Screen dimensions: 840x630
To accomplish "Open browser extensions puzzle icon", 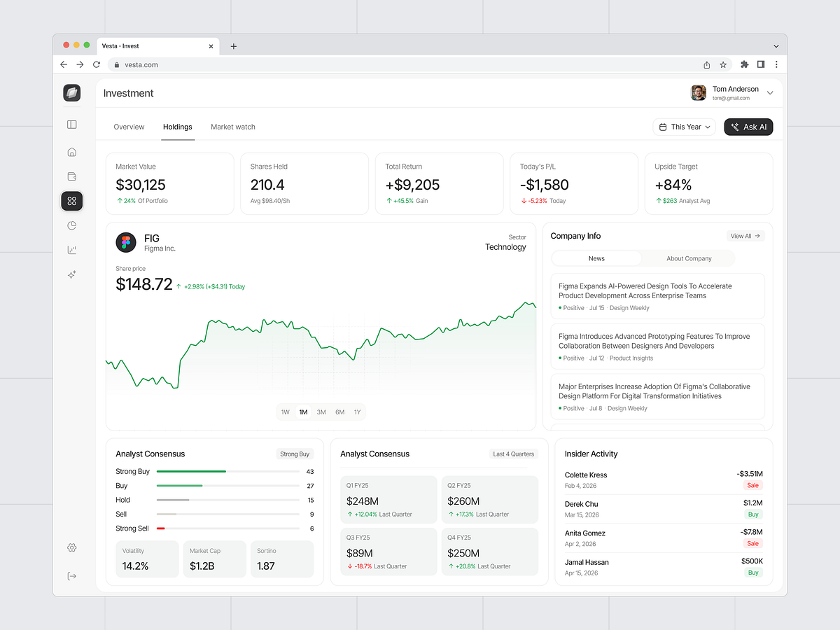I will click(744, 64).
